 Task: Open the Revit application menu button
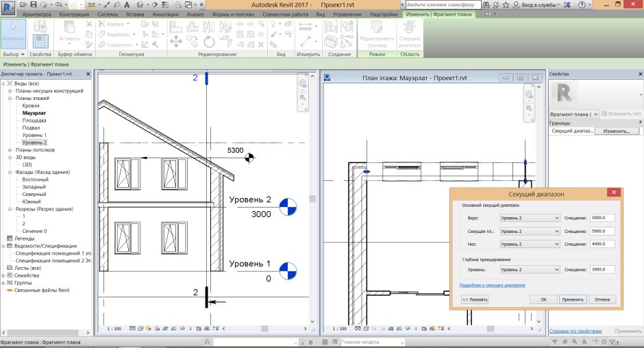(8, 7)
